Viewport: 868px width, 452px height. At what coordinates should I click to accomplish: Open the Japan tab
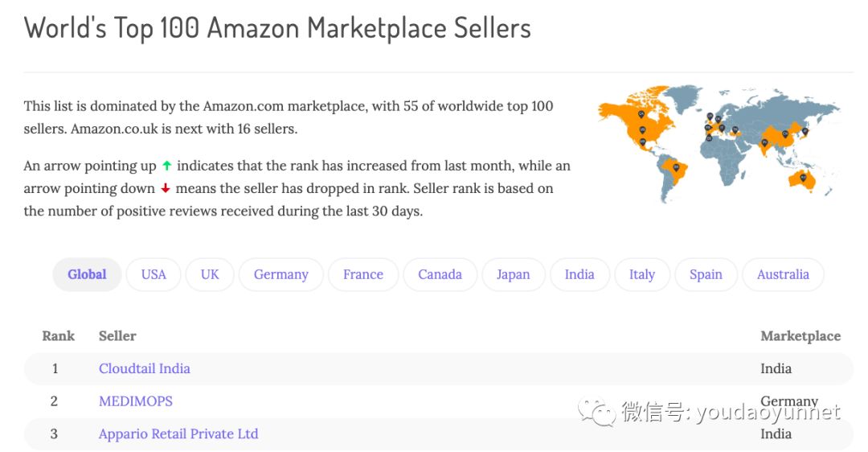(x=513, y=274)
